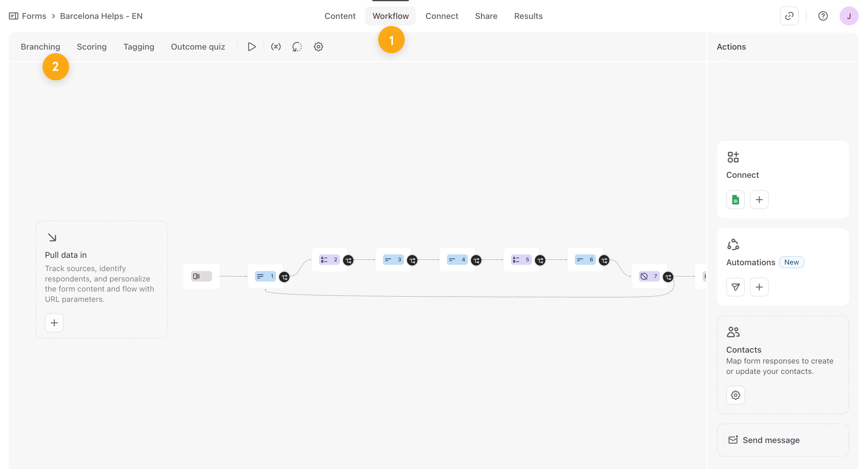Click the Connect card label

pos(742,175)
